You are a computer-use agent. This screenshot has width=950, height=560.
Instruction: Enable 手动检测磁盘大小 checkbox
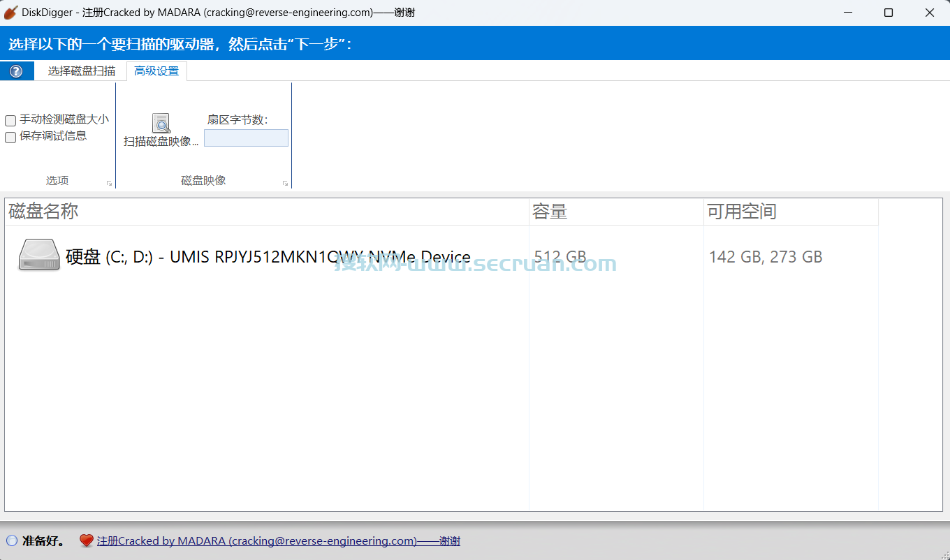tap(10, 121)
